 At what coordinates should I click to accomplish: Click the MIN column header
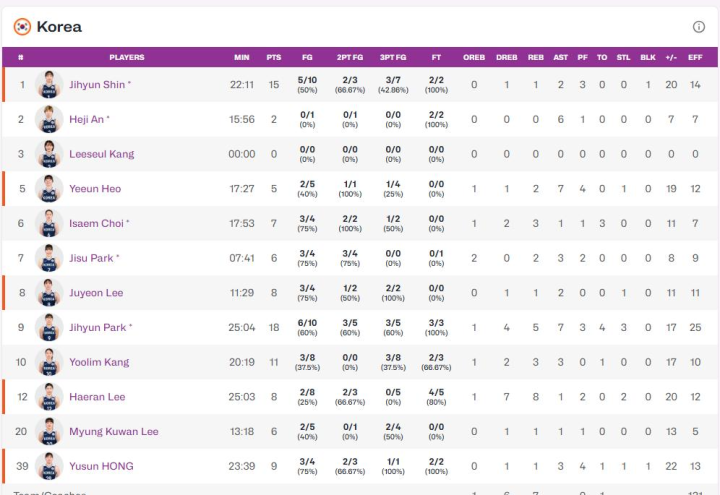tap(242, 57)
